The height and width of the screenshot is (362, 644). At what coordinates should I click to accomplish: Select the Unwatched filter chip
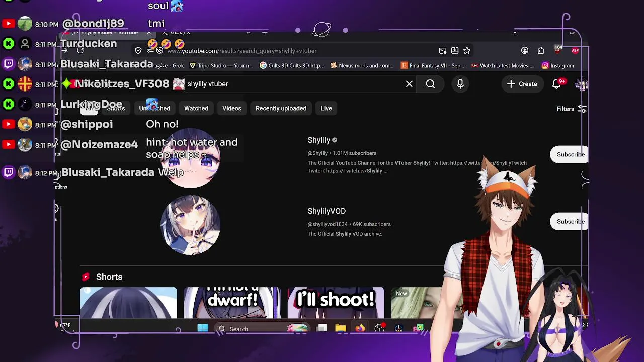pos(154,108)
